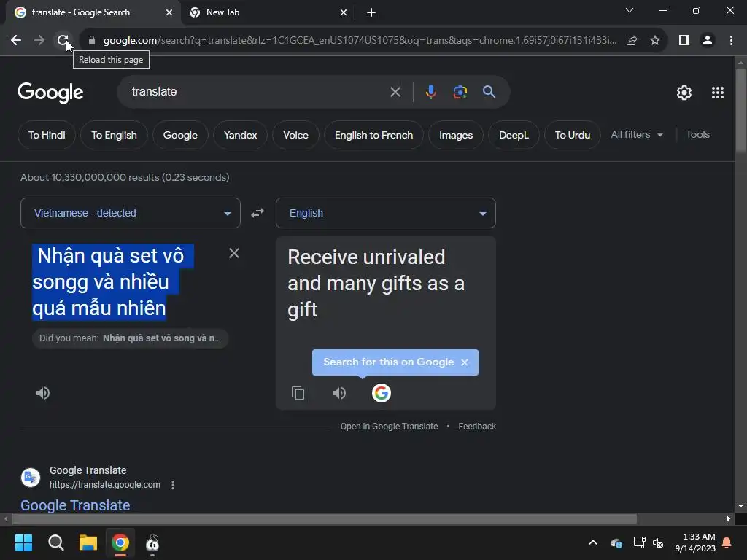Select the Yandex filter chip

click(x=240, y=135)
